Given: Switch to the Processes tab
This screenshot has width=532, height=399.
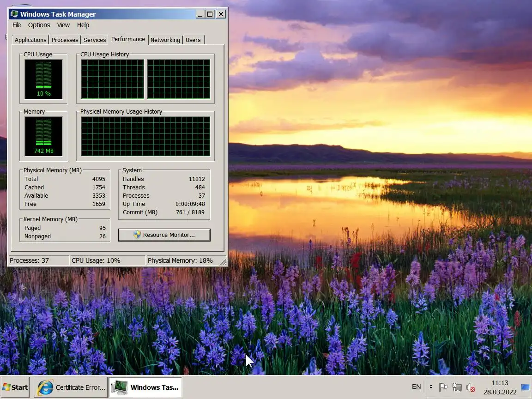Looking at the screenshot, I should pos(65,40).
